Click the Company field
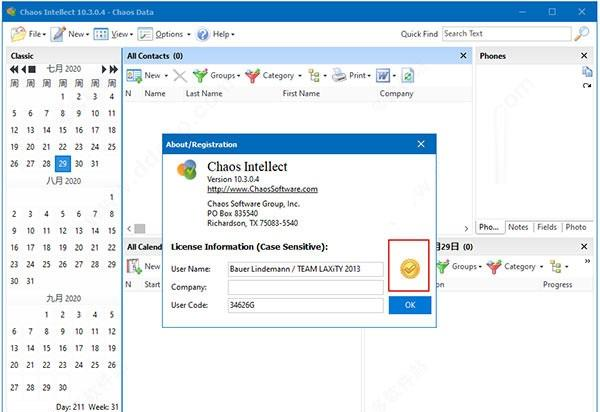The width and height of the screenshot is (600, 412). (x=305, y=287)
